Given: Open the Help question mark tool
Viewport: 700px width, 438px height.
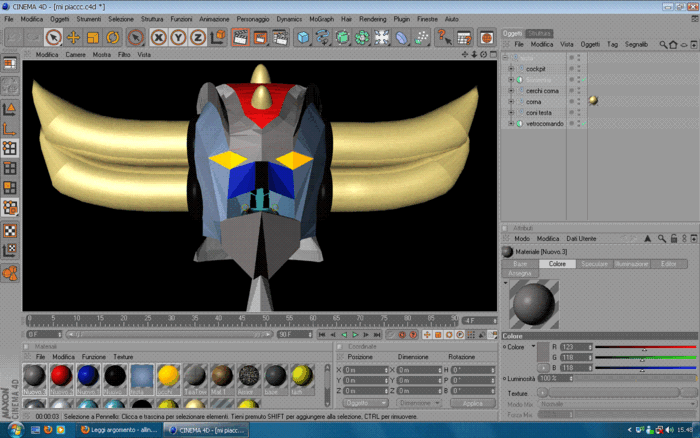Looking at the screenshot, I should pos(443,38).
